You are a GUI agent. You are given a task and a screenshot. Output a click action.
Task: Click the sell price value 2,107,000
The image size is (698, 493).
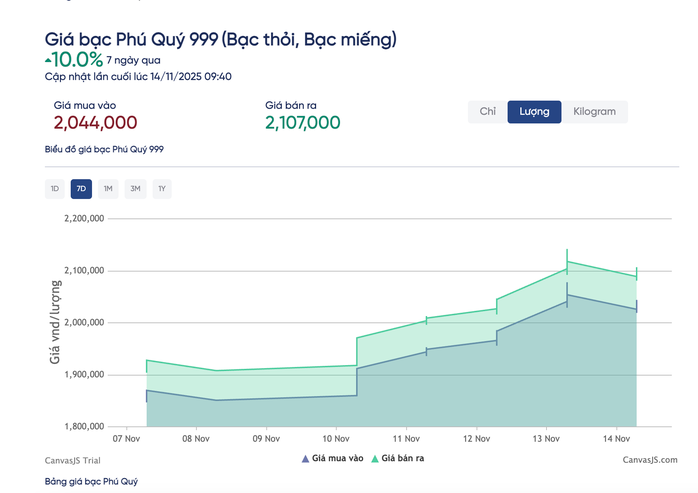(303, 123)
